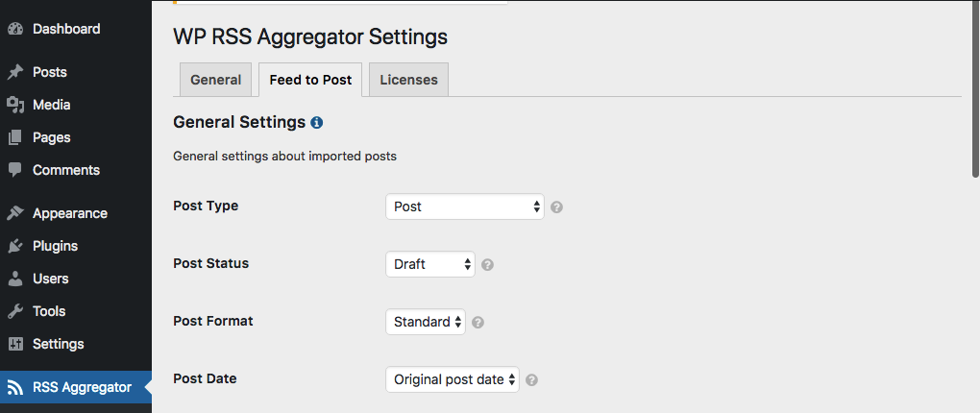Click the Dashboard gauge icon
The image size is (980, 413).
click(15, 30)
